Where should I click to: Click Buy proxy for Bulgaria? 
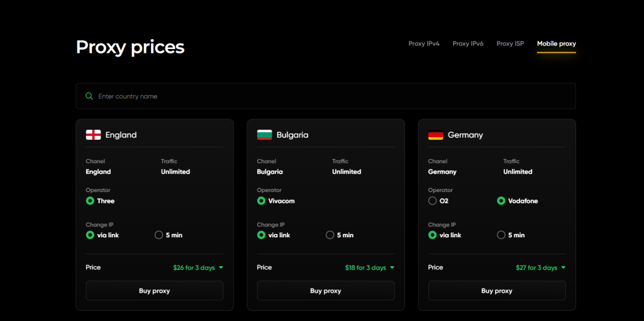point(326,291)
